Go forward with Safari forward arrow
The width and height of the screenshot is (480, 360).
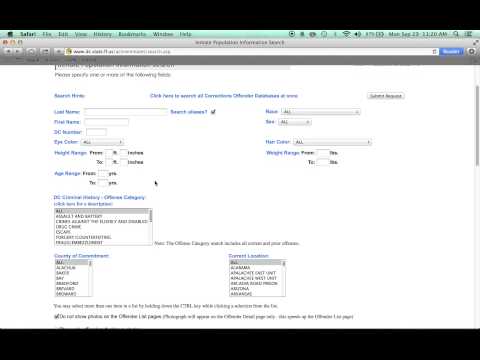pos(18,51)
